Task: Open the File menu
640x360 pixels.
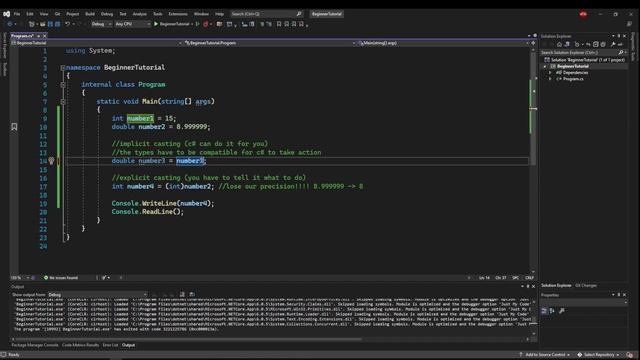Action: point(17,14)
